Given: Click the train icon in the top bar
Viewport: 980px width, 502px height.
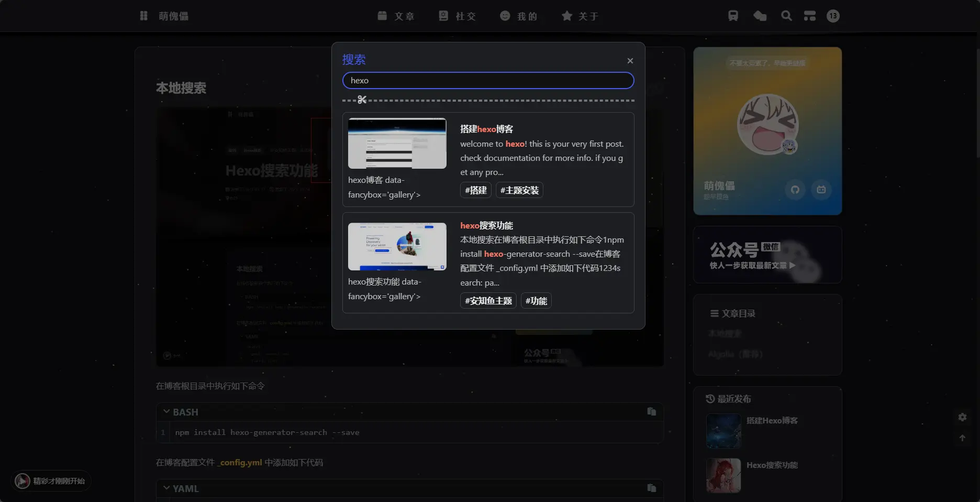Looking at the screenshot, I should 733,16.
